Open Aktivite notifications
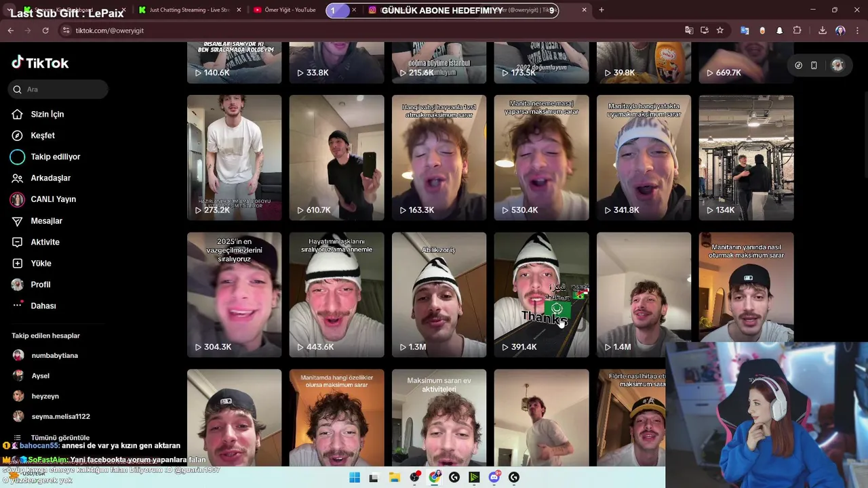The height and width of the screenshot is (488, 868). click(x=45, y=242)
